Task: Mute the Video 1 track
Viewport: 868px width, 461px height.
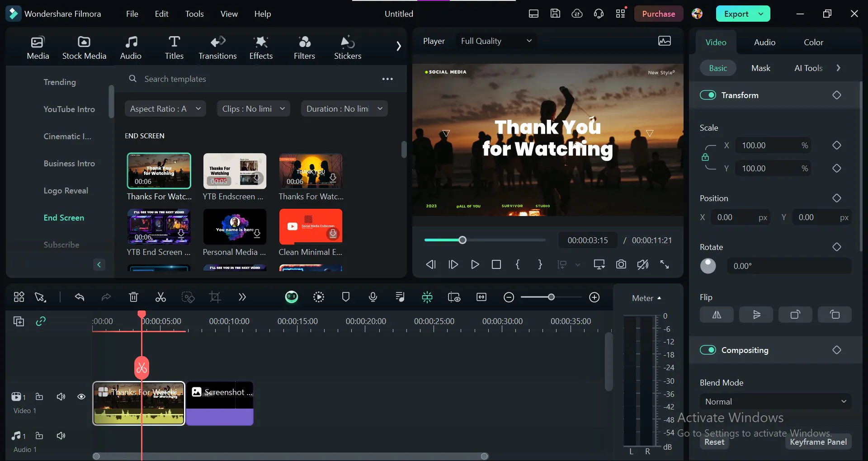Action: (61, 396)
